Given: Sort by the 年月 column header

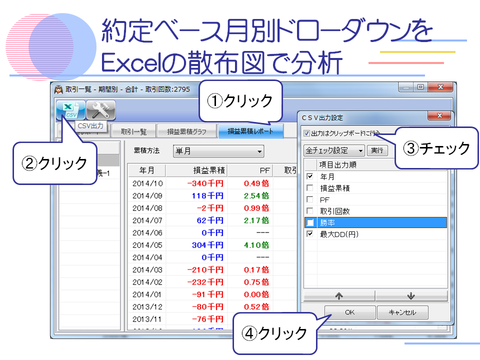Looking at the screenshot, I should pyautogui.click(x=147, y=170).
